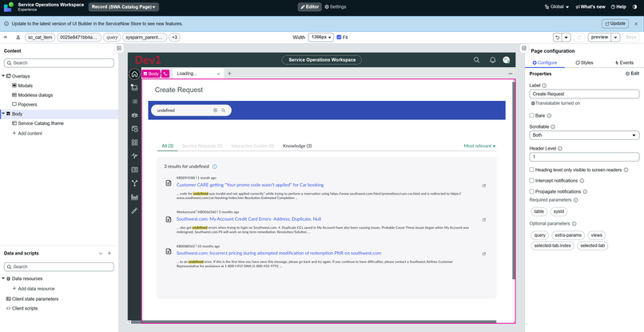This screenshot has width=644, height=332.
Task: Click the calendar clock icon in sidebar
Action: pos(134,129)
